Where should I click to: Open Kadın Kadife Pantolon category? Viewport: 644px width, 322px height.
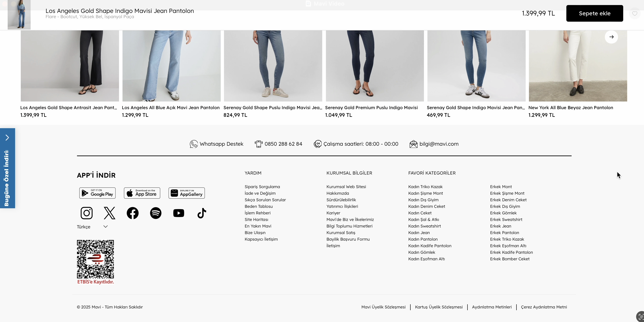[430, 246]
